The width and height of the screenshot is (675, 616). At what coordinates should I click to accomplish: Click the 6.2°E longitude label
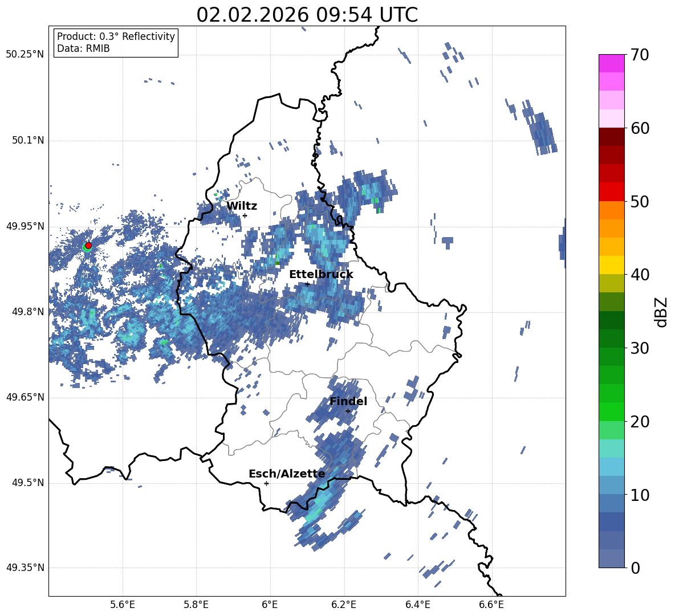pos(344,605)
